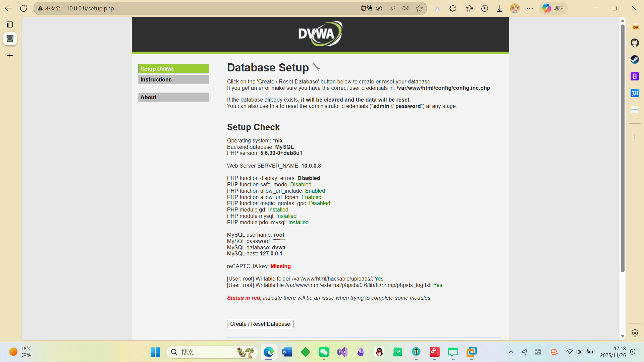Open downloads arrow icon
This screenshot has height=362, width=644.
[x=500, y=8]
